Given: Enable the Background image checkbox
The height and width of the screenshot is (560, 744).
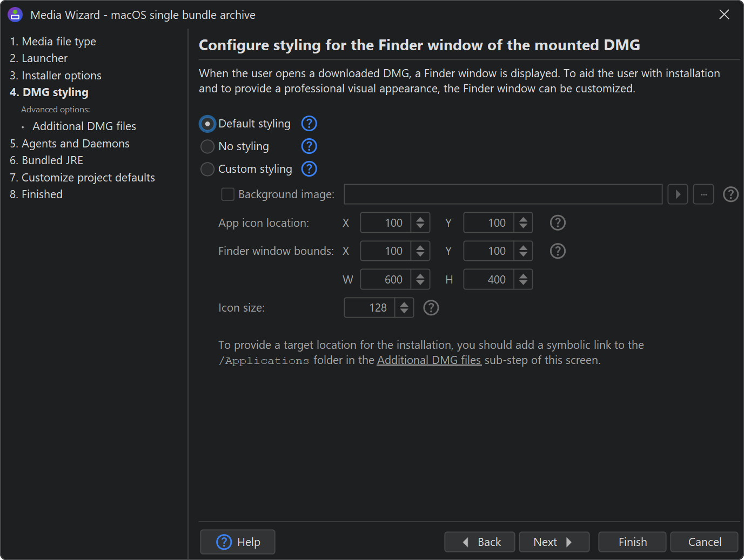Looking at the screenshot, I should pyautogui.click(x=228, y=194).
